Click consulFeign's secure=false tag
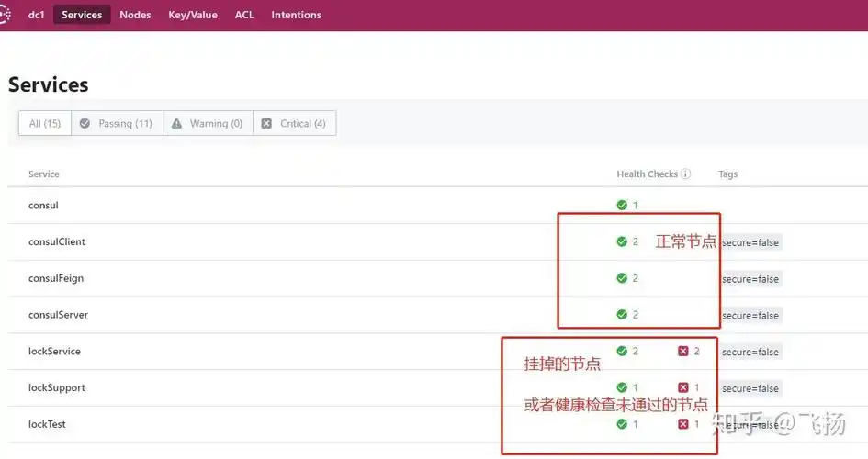 (750, 279)
